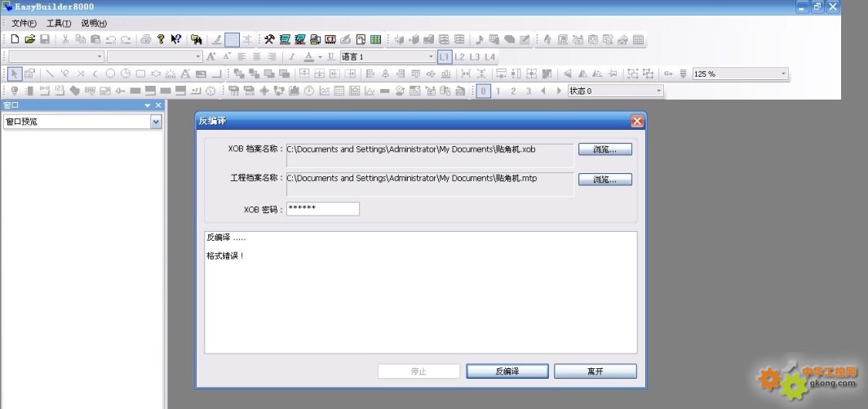Select the Text object tool
868x409 pixels.
(x=186, y=73)
